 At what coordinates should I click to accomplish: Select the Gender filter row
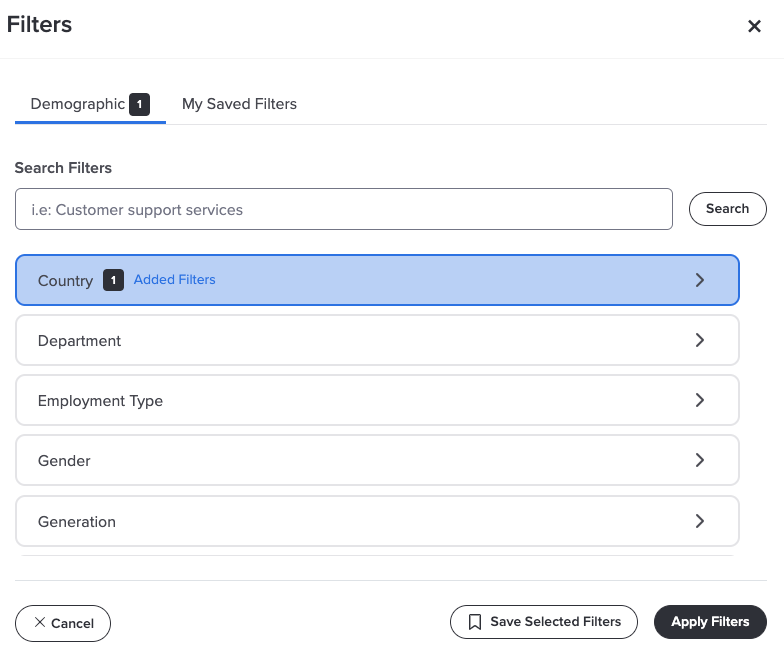tap(377, 460)
